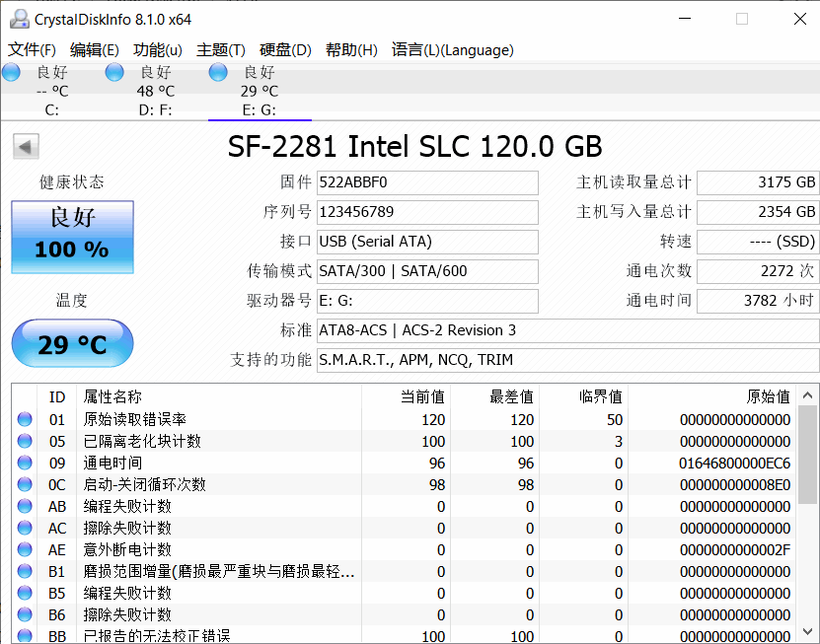Viewport: 820px width, 644px height.
Task: Click the 属性名称 column header
Action: [x=112, y=396]
